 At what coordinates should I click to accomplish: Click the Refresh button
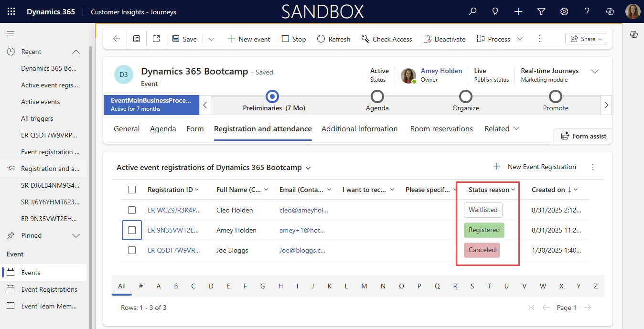pos(333,39)
